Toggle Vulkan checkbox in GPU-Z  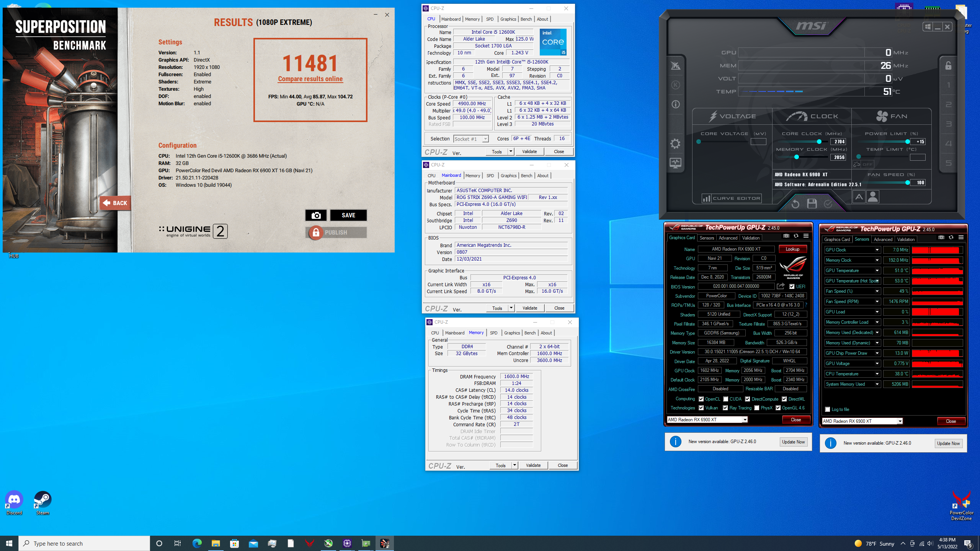point(701,408)
